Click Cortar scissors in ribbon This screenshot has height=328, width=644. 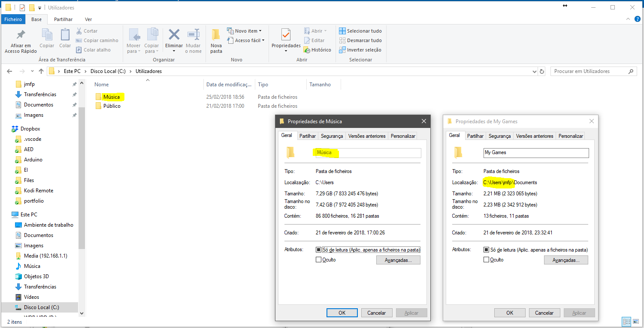pyautogui.click(x=87, y=31)
